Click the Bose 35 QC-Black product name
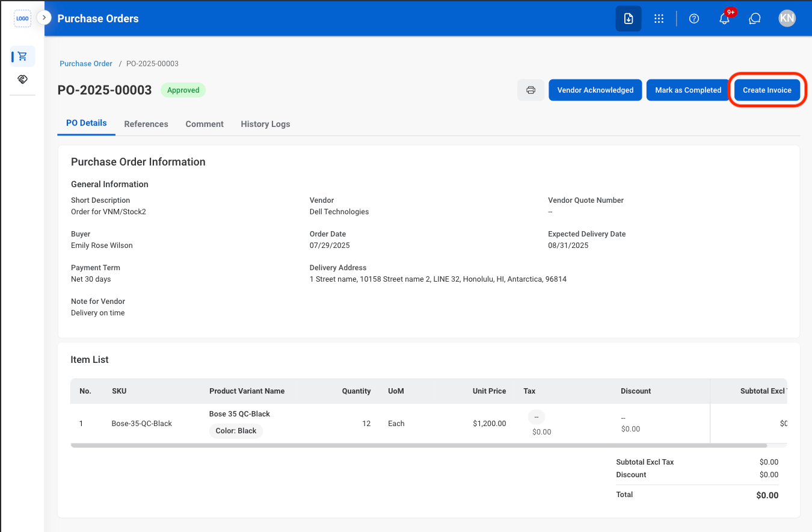812x532 pixels. pos(239,414)
